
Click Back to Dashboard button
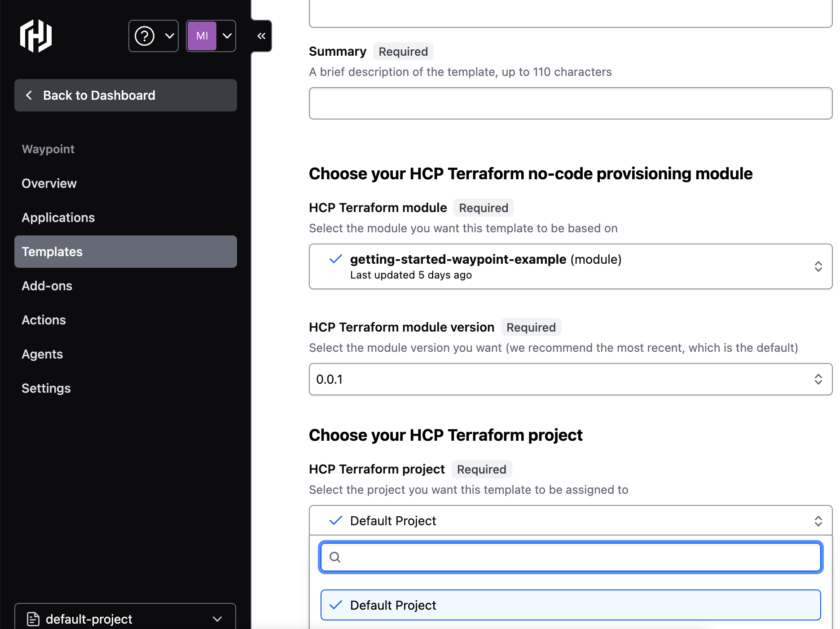pyautogui.click(x=126, y=95)
